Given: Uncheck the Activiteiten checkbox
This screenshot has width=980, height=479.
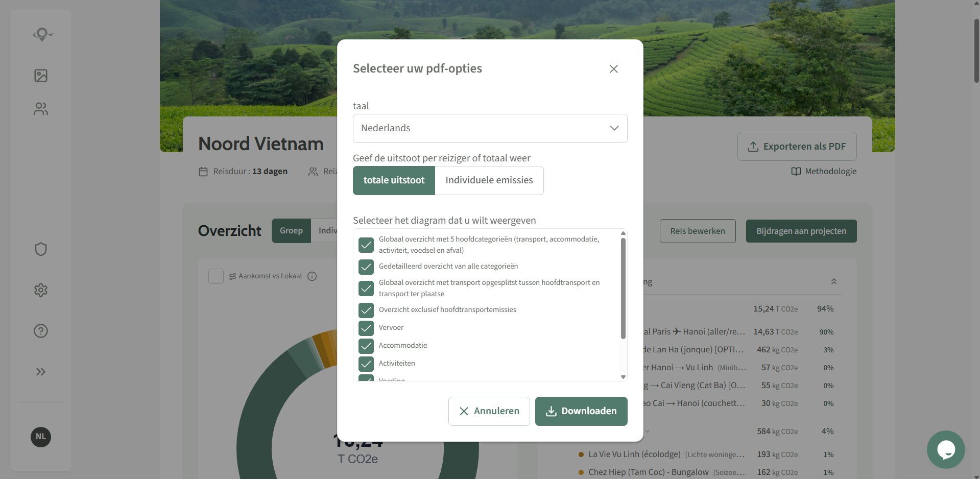Looking at the screenshot, I should (x=366, y=364).
